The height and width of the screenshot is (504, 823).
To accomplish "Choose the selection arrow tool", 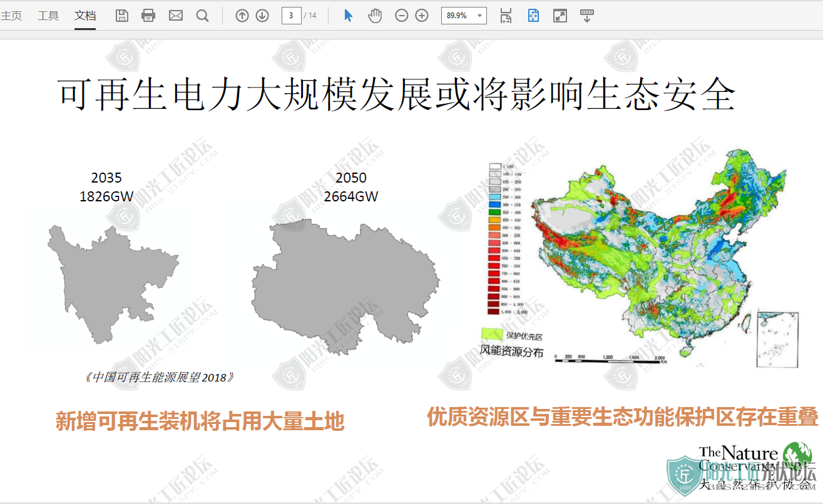I will point(349,16).
